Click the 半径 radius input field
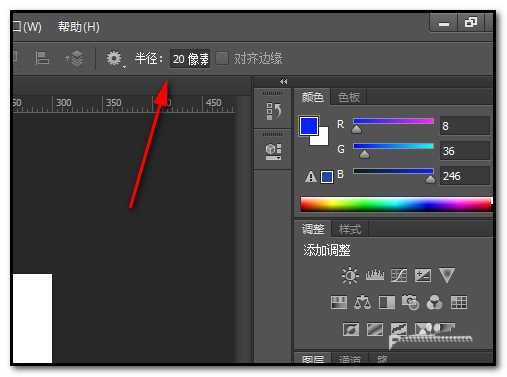This screenshot has width=507, height=377. pyautogui.click(x=190, y=59)
